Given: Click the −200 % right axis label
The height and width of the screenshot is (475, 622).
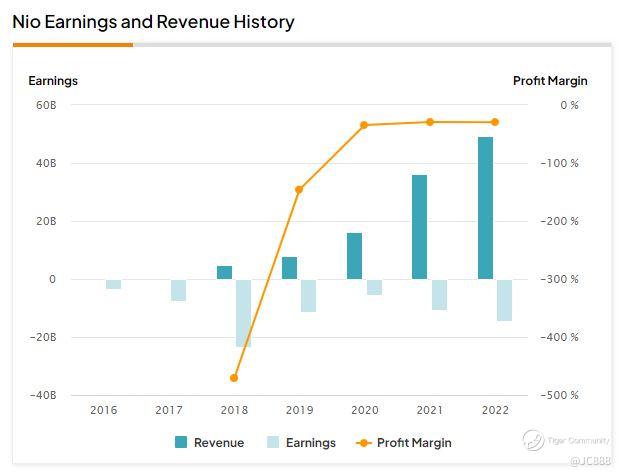Looking at the screenshot, I should tap(559, 221).
